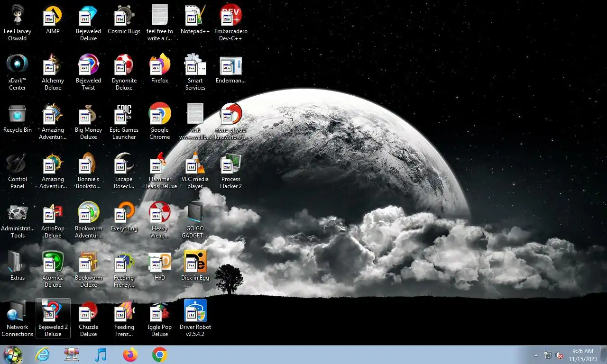Click the Show desktop button
The width and height of the screenshot is (607, 364).
point(603,355)
